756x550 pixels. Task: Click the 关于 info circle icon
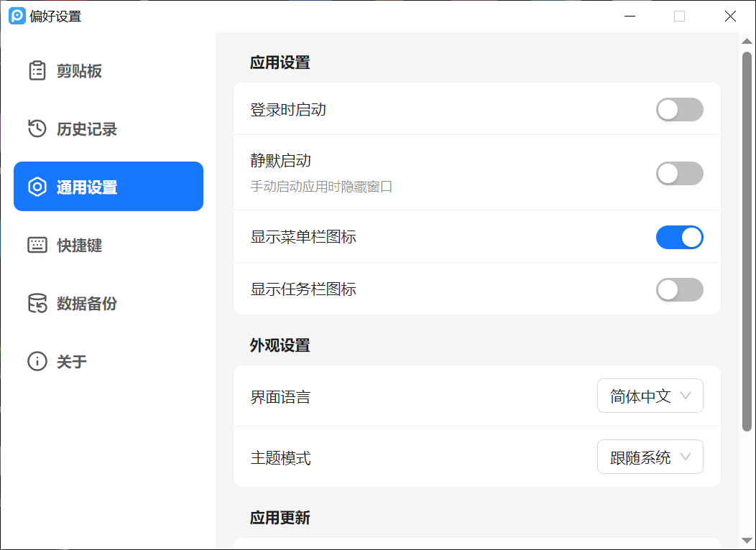37,361
